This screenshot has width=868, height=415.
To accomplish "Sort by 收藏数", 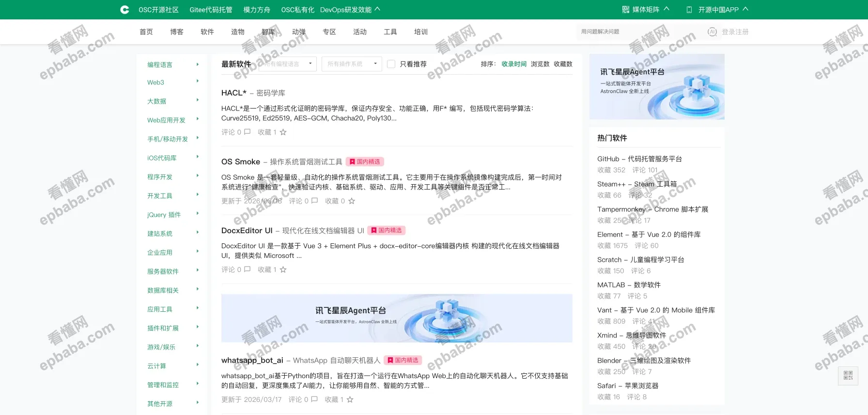I will click(563, 64).
